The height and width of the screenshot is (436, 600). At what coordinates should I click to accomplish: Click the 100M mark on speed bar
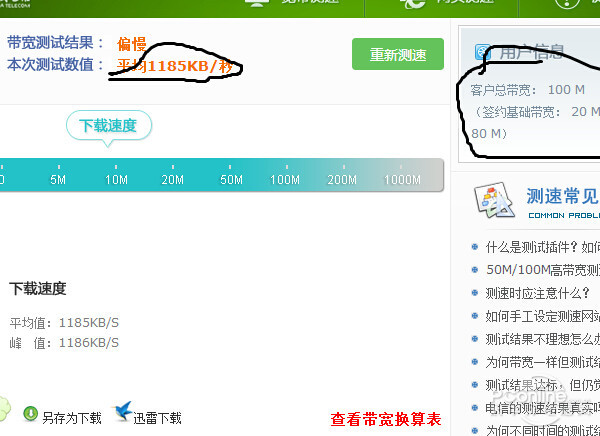point(285,180)
